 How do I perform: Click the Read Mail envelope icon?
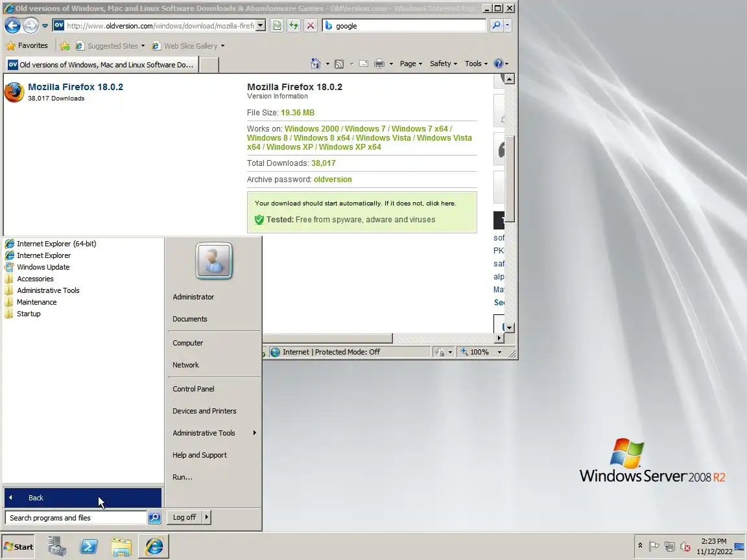click(x=364, y=64)
